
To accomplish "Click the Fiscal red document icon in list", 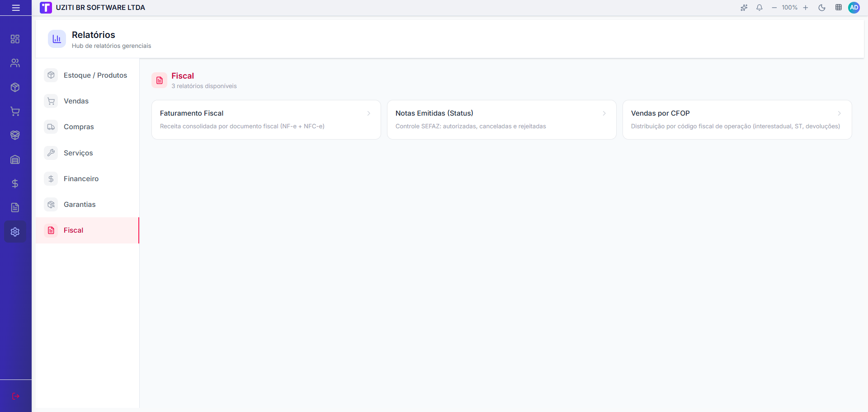I will [51, 230].
